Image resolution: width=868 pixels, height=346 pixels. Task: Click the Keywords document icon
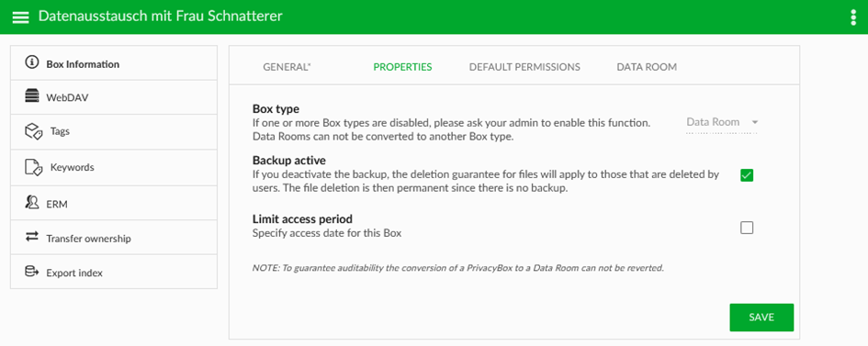point(34,167)
